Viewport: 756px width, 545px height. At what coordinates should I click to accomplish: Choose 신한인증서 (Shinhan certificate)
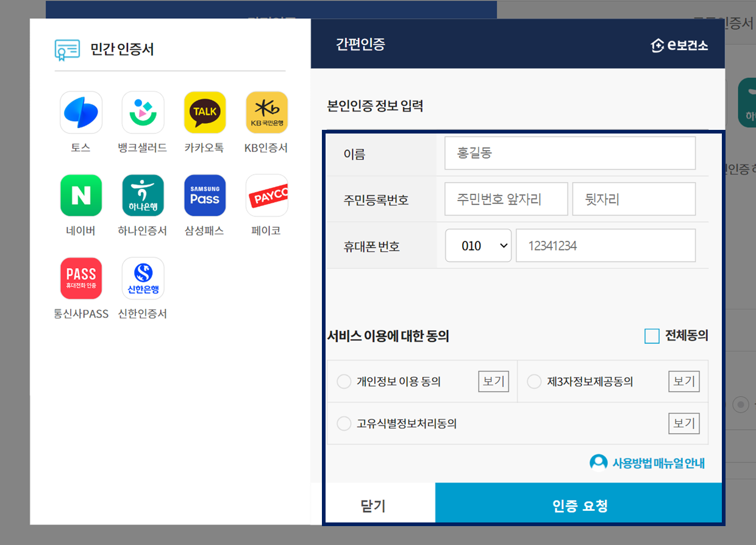pyautogui.click(x=143, y=278)
